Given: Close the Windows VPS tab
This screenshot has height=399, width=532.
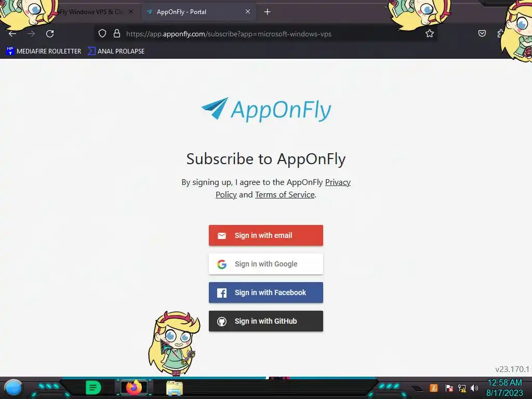Looking at the screenshot, I should (131, 11).
